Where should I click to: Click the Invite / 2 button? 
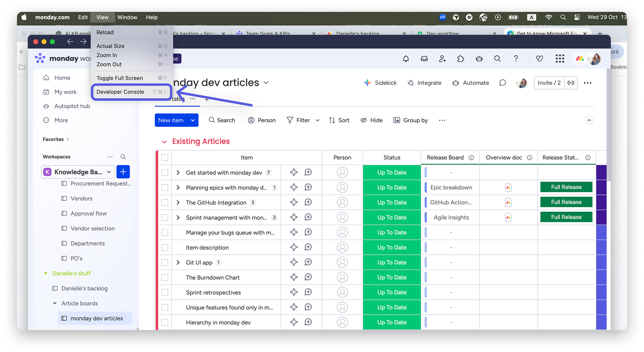pos(549,83)
